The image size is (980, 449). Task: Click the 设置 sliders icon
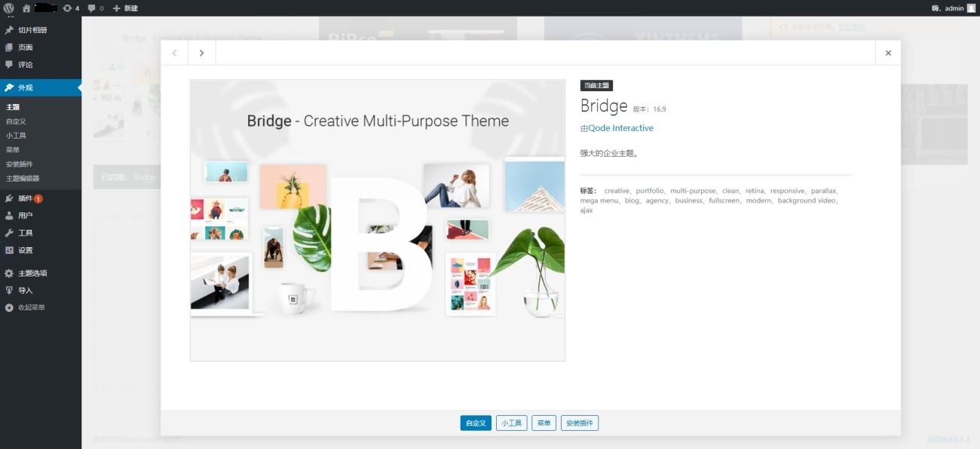(x=9, y=250)
